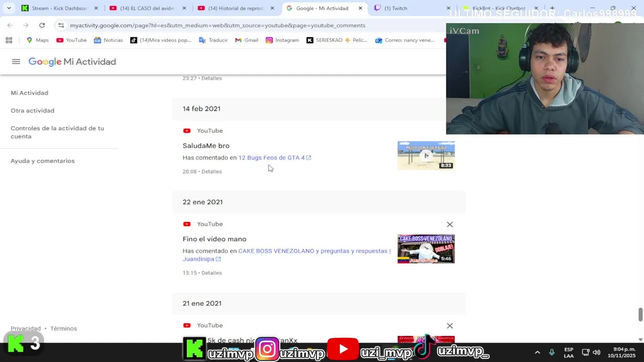The height and width of the screenshot is (362, 644).
Task: Open the Maps bookmark
Action: coord(37,40)
